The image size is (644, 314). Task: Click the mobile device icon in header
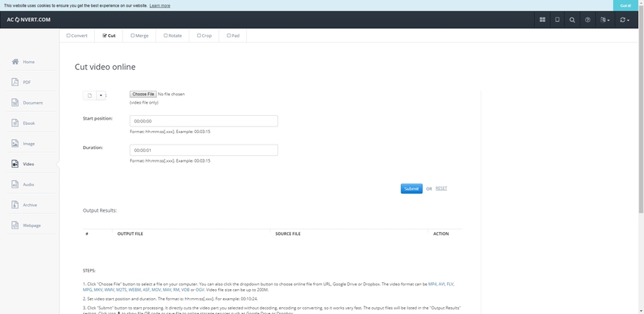(558, 20)
